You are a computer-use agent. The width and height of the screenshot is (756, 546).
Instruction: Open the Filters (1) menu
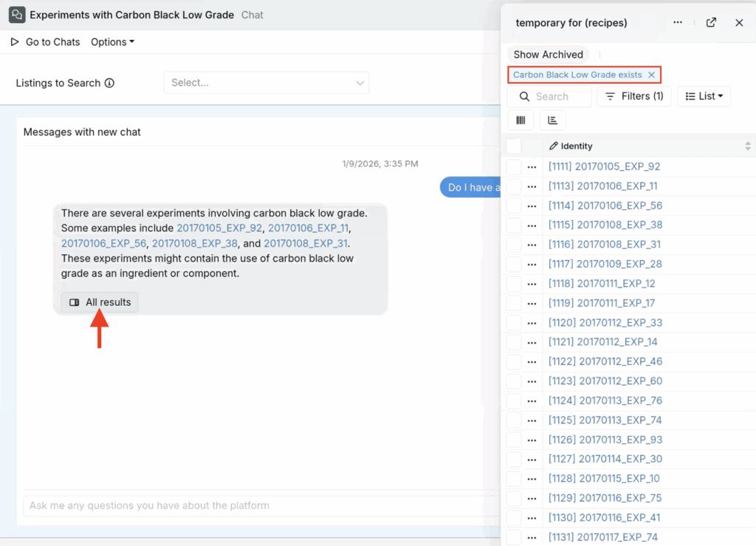634,97
